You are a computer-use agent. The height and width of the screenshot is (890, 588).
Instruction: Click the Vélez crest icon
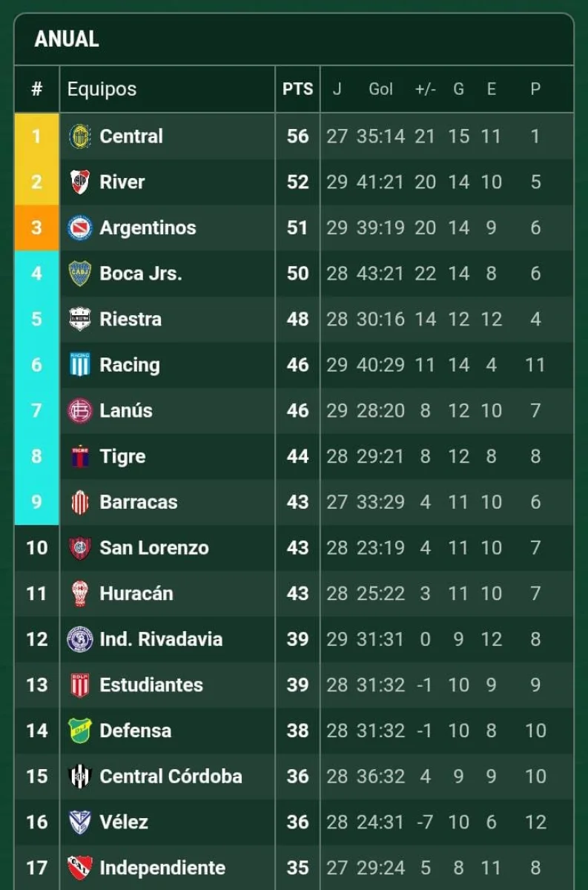click(79, 822)
